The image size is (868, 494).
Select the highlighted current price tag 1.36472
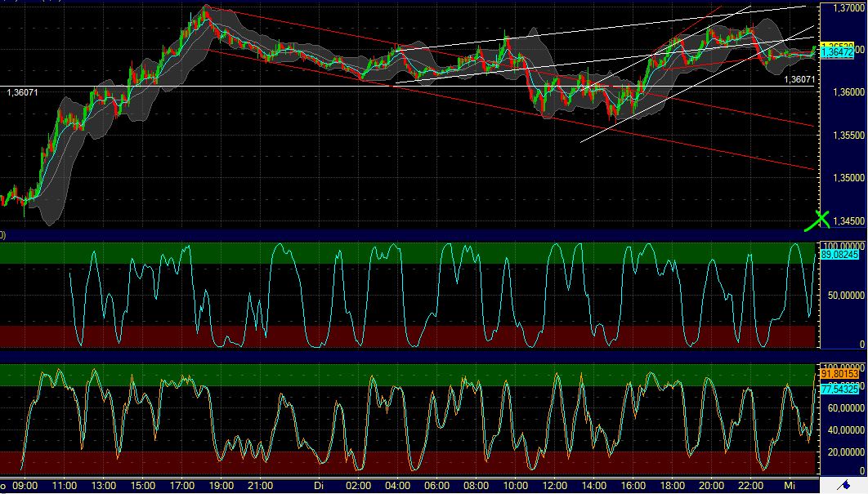point(837,51)
